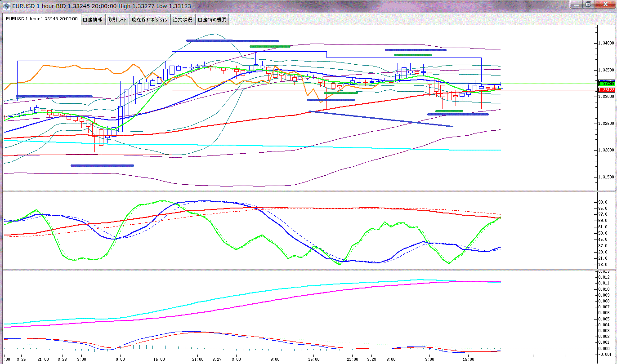Click the red 1.33123 price label

click(606, 90)
